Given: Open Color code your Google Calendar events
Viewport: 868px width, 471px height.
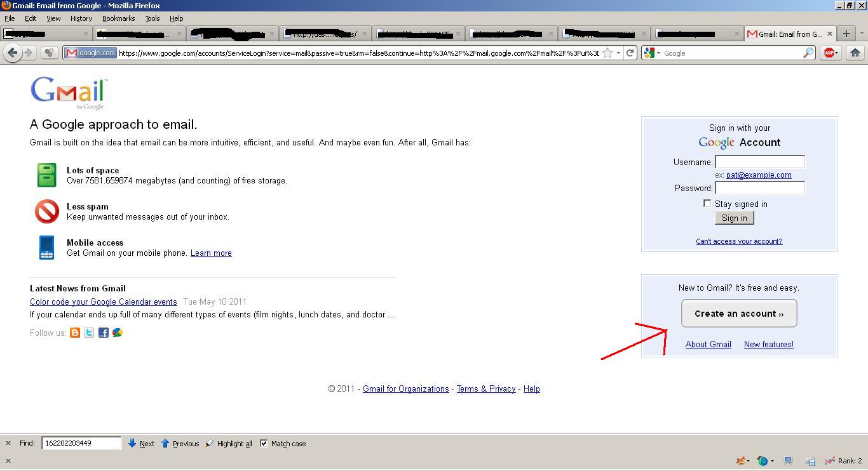Looking at the screenshot, I should (x=104, y=302).
